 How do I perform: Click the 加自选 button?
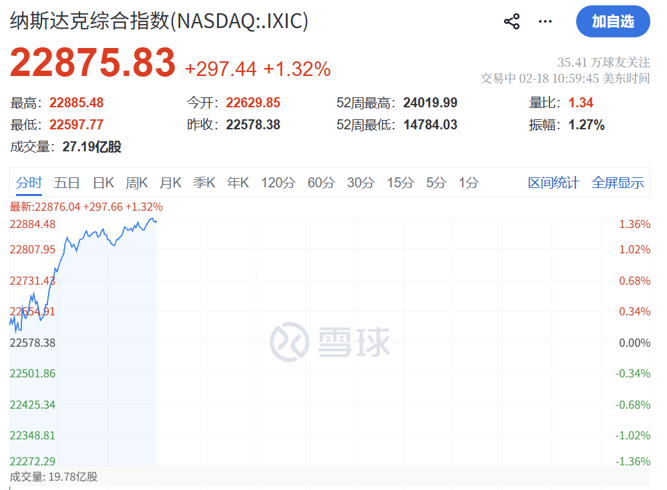coord(612,21)
